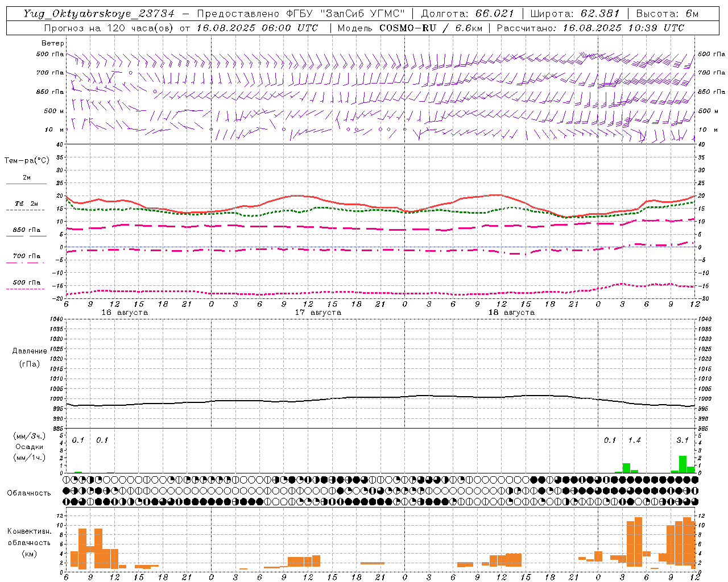Click the forecast start time 16.08.2025 06:00 UTC
The image size is (728, 582).
(x=258, y=28)
